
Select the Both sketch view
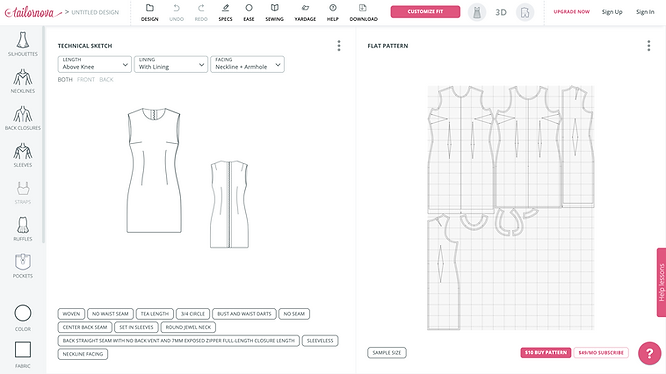65,79
